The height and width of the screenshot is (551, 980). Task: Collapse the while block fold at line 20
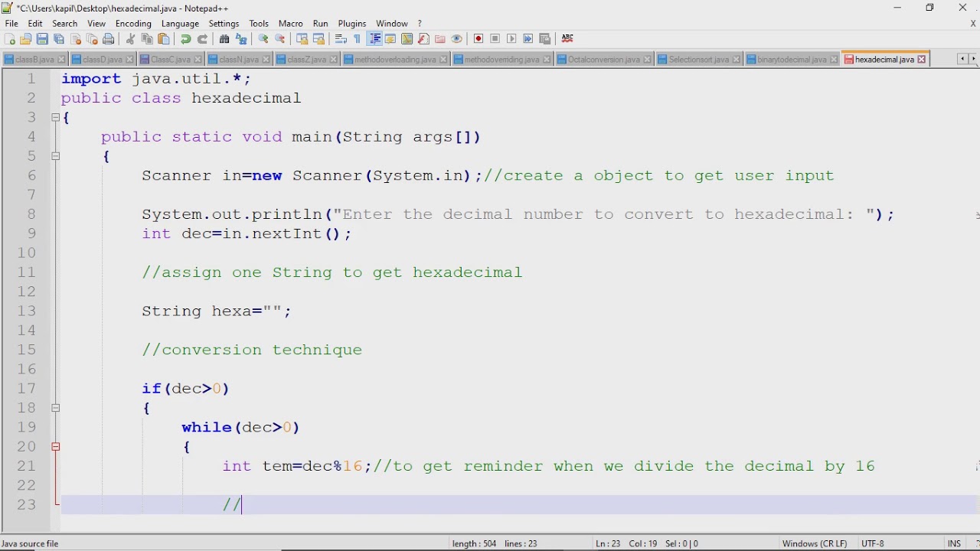pyautogui.click(x=55, y=446)
